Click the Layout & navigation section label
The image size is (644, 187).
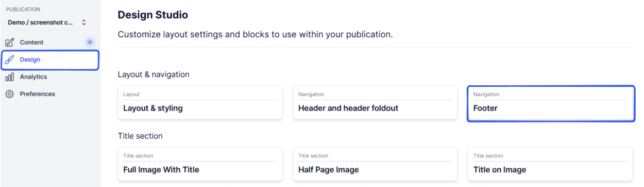coord(154,74)
